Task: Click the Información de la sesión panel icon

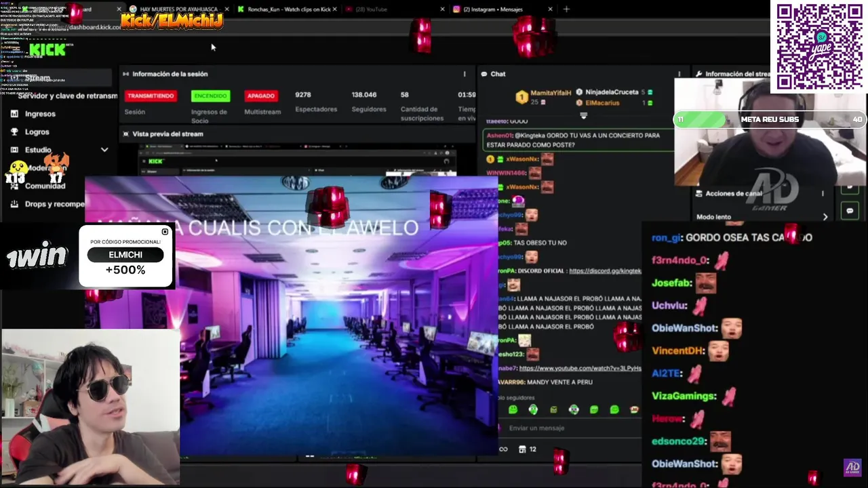Action: pos(125,74)
